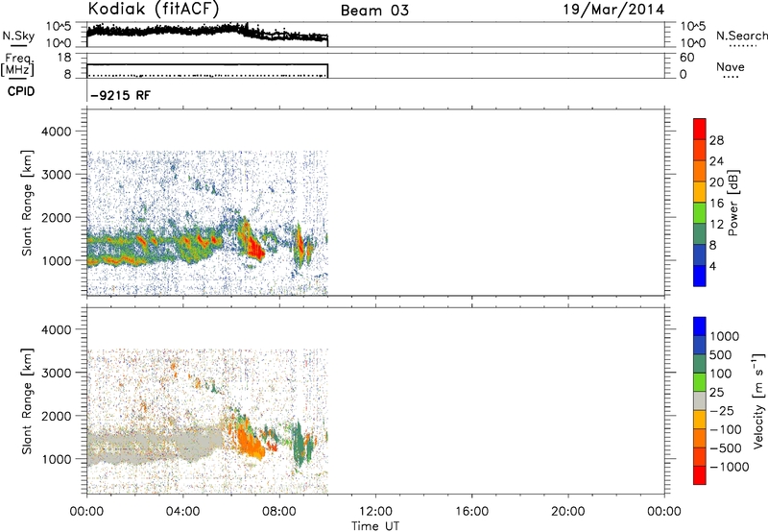Select the light green Power colorbar segment
The width and height of the screenshot is (768, 532).
(700, 212)
